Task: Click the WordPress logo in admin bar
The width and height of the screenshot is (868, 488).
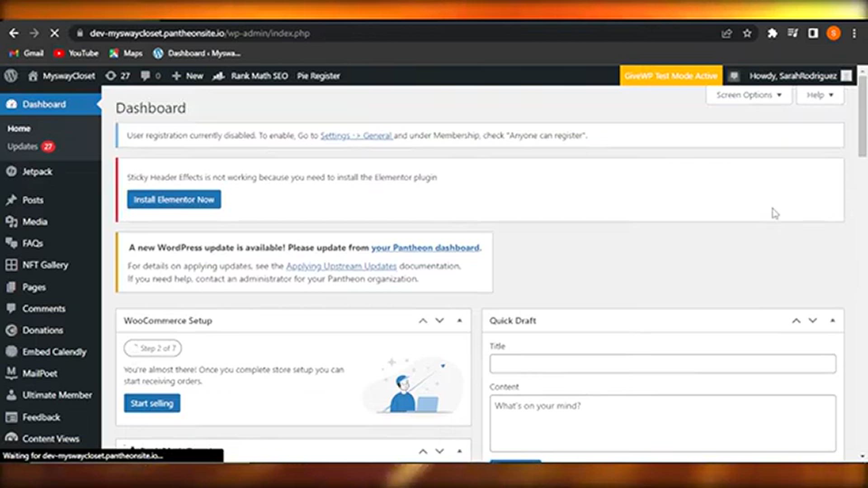Action: pos(11,75)
